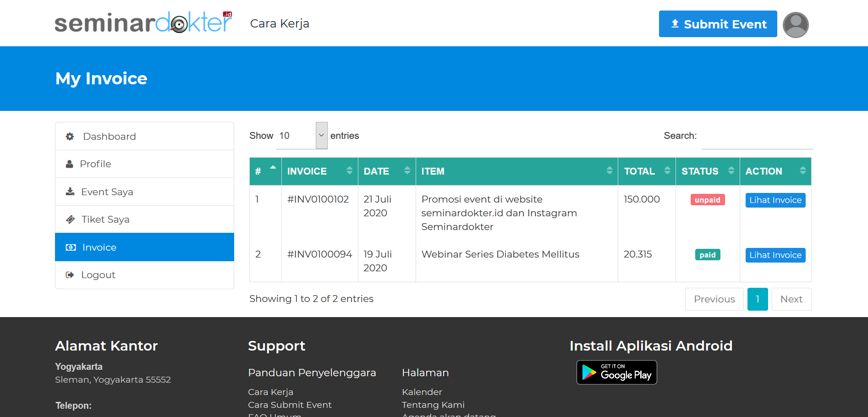Image resolution: width=868 pixels, height=417 pixels.
Task: Click the ticket icon beside Tiket Saya
Action: [71, 219]
